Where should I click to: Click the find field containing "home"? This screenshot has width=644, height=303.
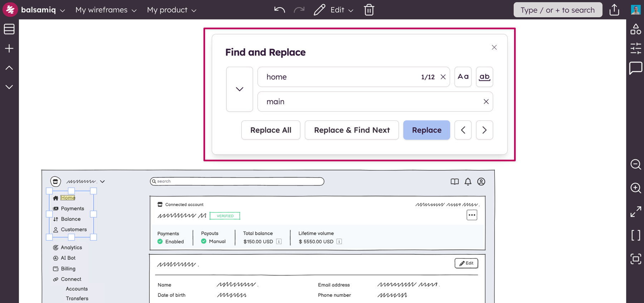340,77
